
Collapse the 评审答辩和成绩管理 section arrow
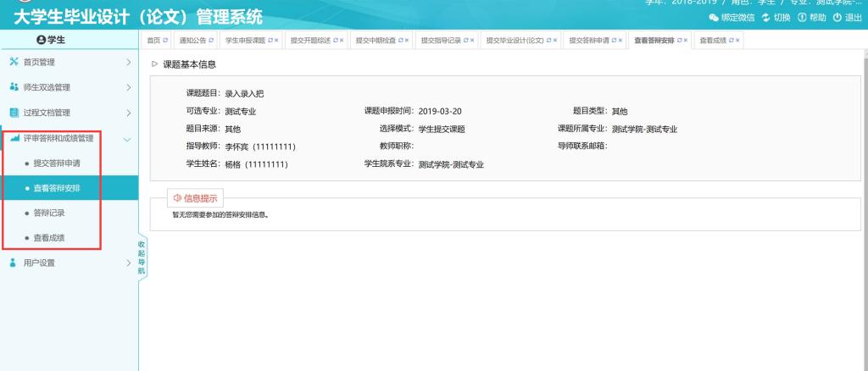tap(127, 138)
